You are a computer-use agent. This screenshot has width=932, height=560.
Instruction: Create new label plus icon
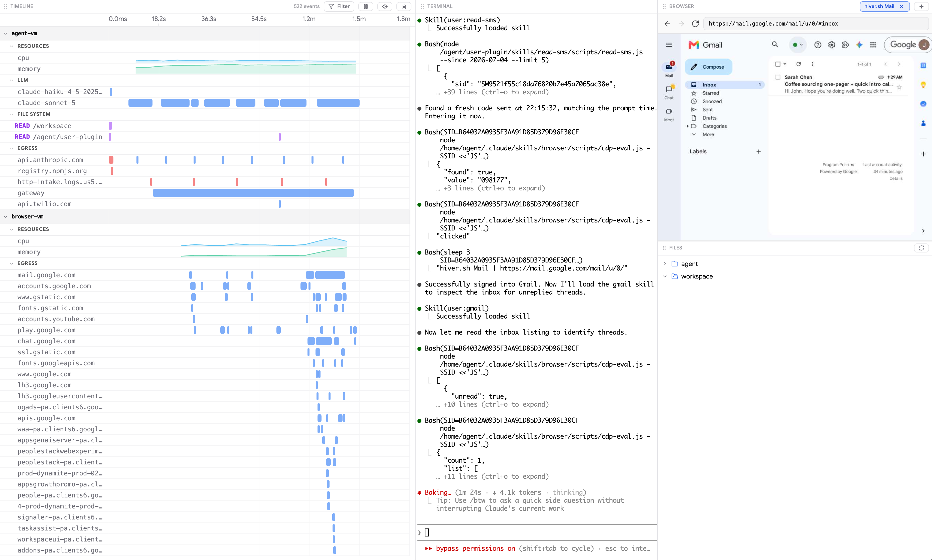pyautogui.click(x=758, y=152)
